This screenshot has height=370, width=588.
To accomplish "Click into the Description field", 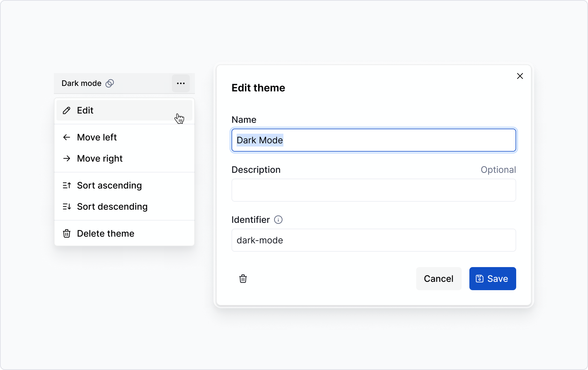I will 374,190.
